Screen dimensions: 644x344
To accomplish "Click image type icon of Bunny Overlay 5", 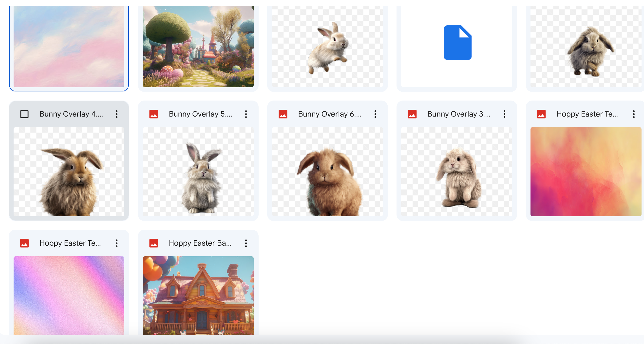I will (x=153, y=114).
